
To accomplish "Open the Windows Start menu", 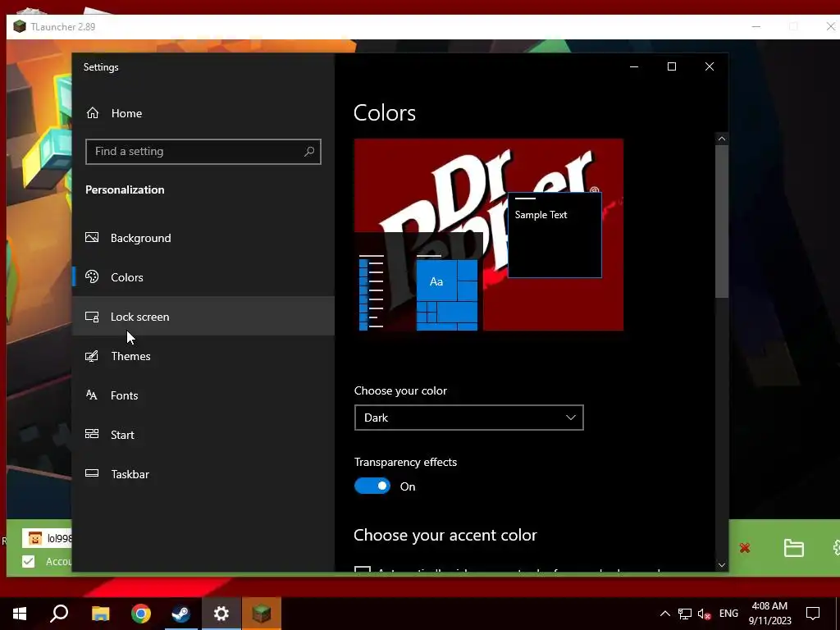I will 20,614.
